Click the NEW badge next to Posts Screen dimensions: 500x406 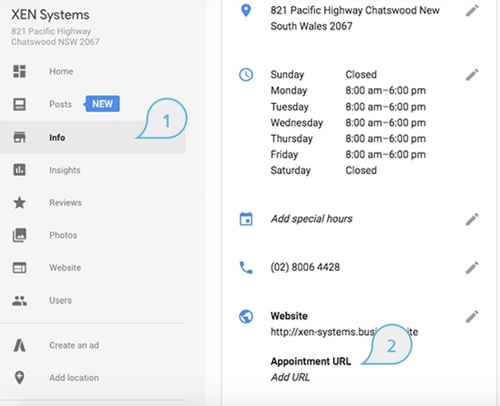point(102,104)
